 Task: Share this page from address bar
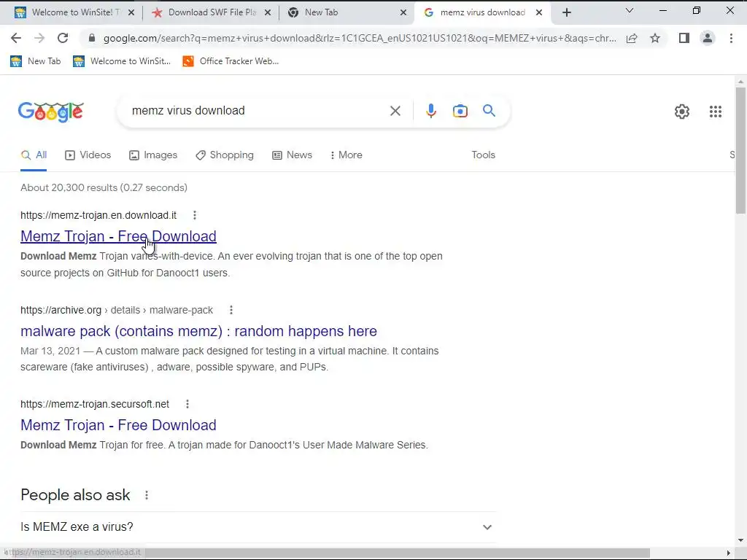click(632, 38)
